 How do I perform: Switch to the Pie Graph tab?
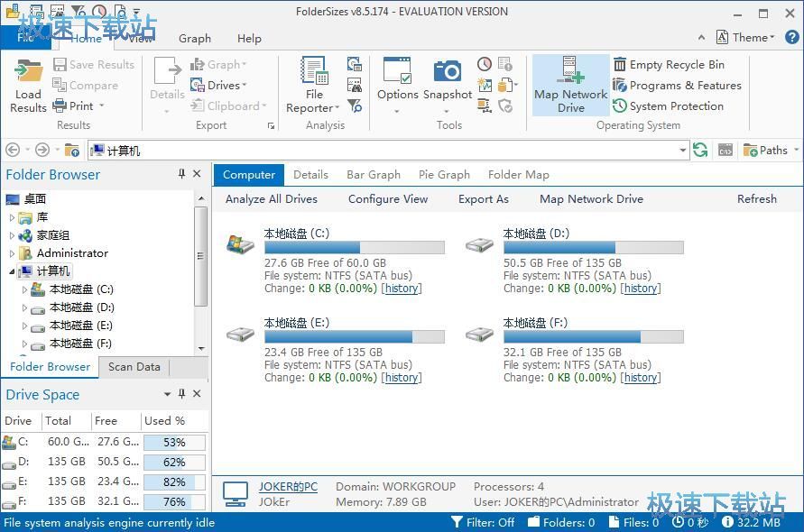click(x=444, y=175)
